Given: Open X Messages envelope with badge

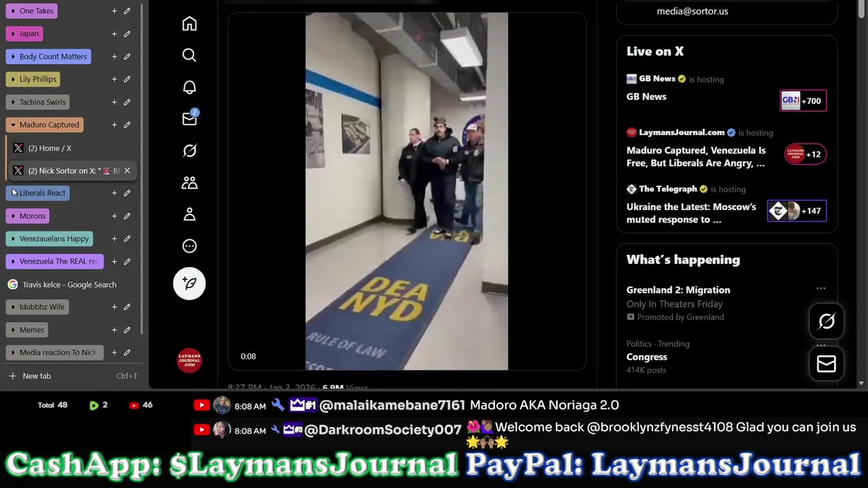Looking at the screenshot, I should click(x=189, y=119).
